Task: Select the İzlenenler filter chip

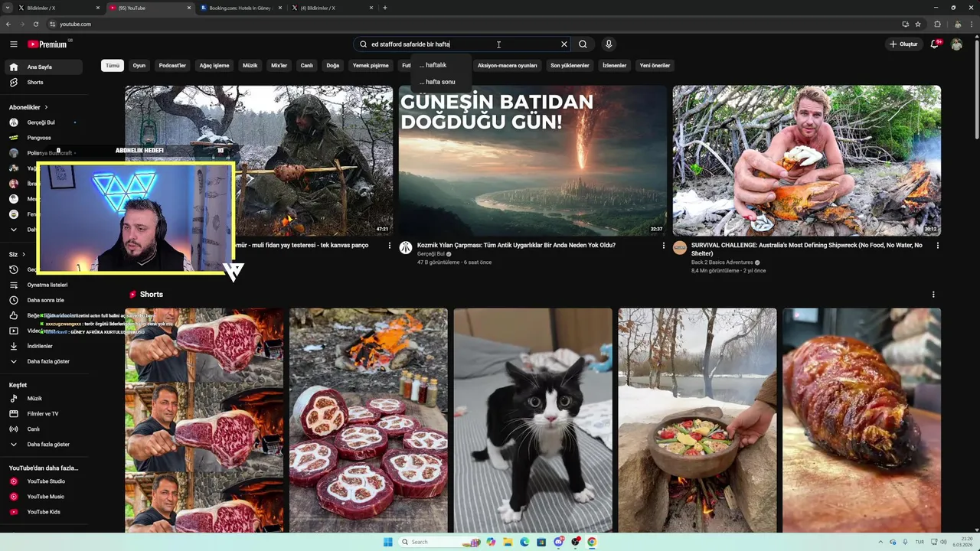Action: click(615, 66)
